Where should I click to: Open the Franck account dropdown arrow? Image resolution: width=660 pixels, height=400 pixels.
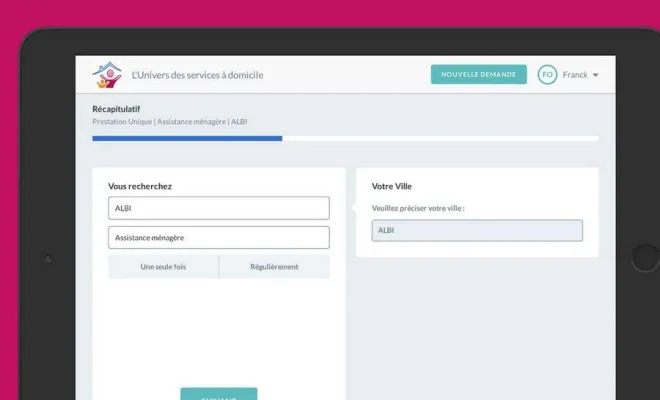click(596, 75)
